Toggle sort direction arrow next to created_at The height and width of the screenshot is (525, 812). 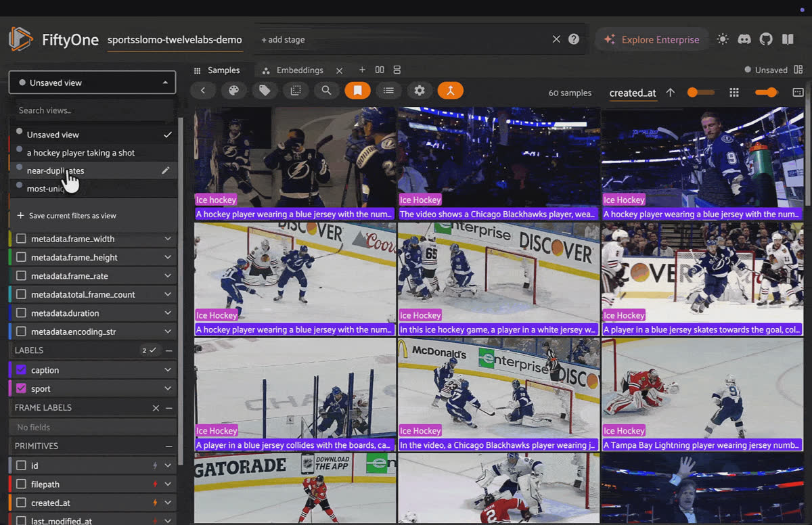coord(671,93)
